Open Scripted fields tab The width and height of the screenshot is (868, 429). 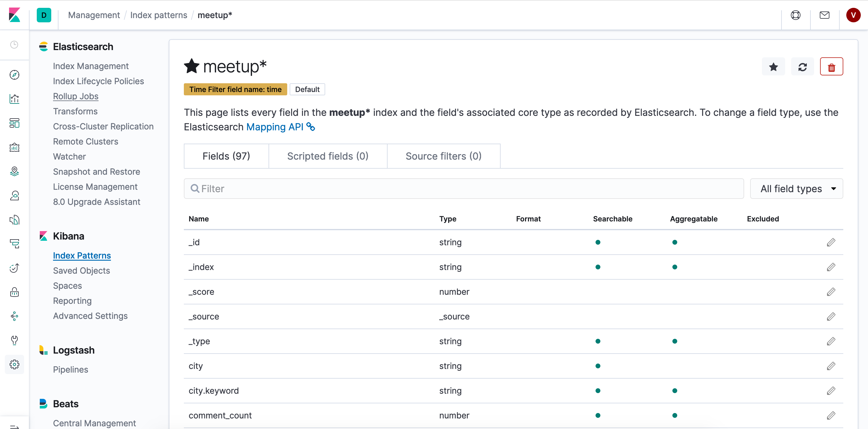coord(327,156)
